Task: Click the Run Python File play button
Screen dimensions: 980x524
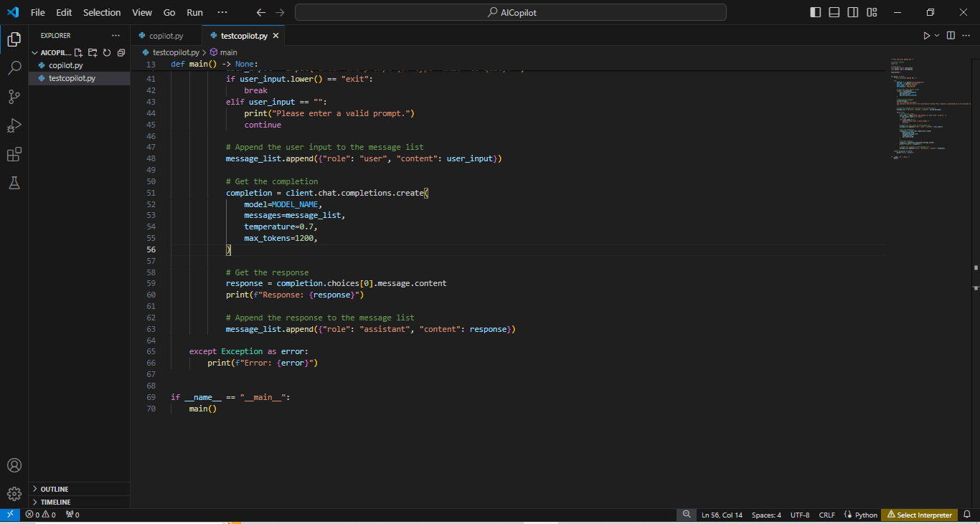Action: (x=926, y=36)
